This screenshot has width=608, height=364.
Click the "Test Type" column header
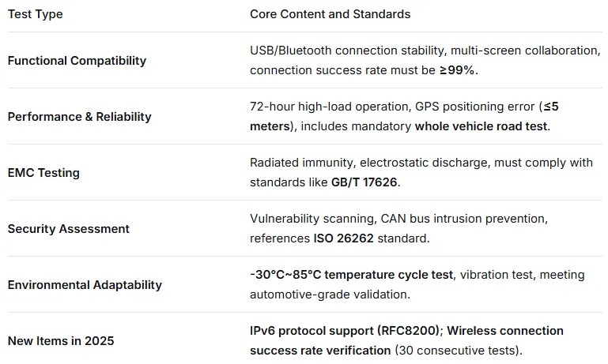tap(36, 14)
